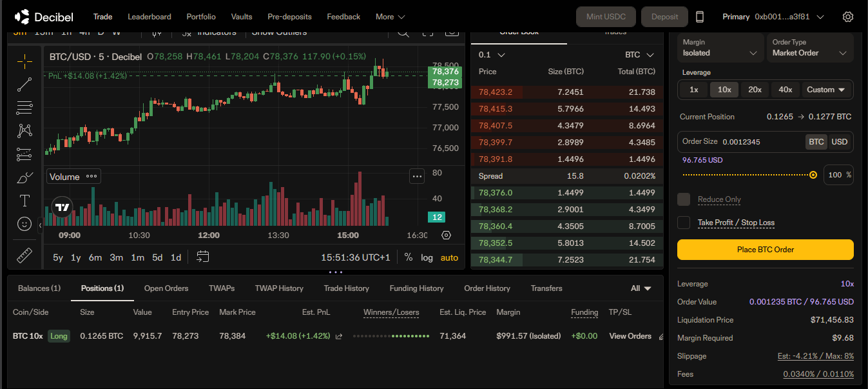The height and width of the screenshot is (389, 868).
Task: Click the Place BTC Order button
Action: [x=765, y=250]
